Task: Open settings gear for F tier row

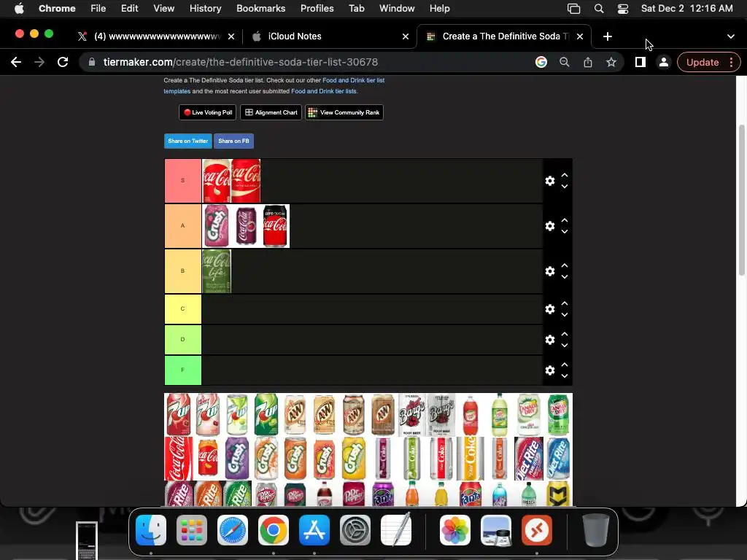Action: [x=550, y=370]
